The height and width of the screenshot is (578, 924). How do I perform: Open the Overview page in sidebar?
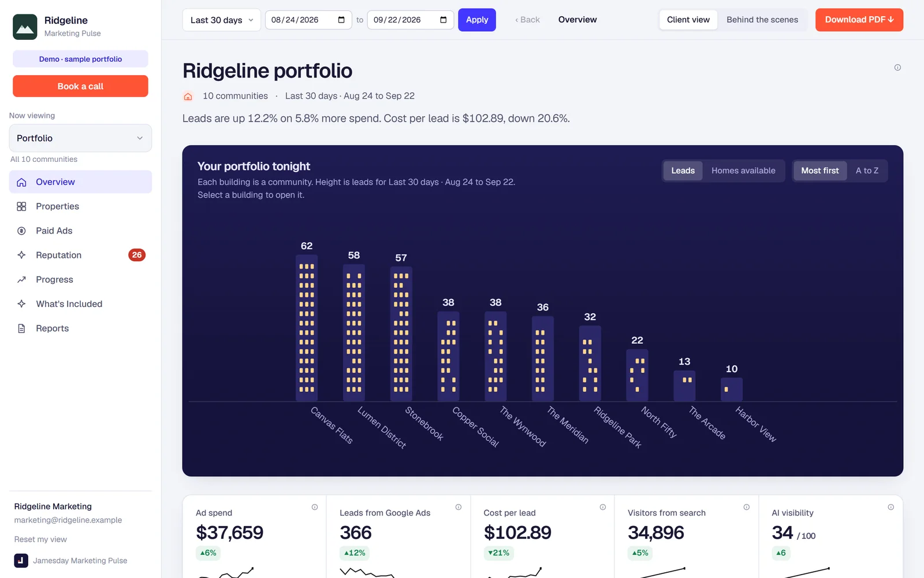click(80, 182)
